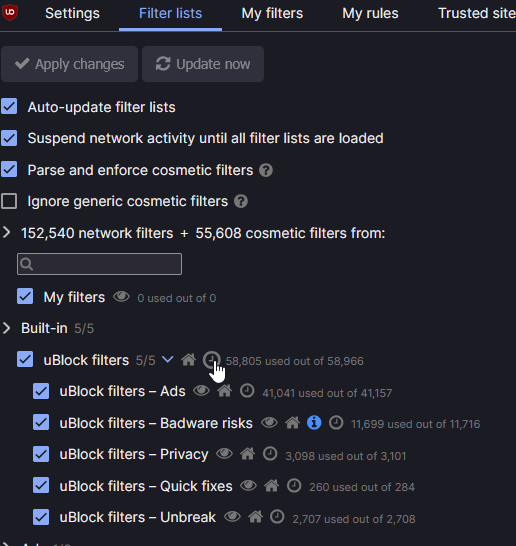516x546 pixels.
Task: Click clock icon for uBlock filters – Privacy
Action: tap(270, 454)
